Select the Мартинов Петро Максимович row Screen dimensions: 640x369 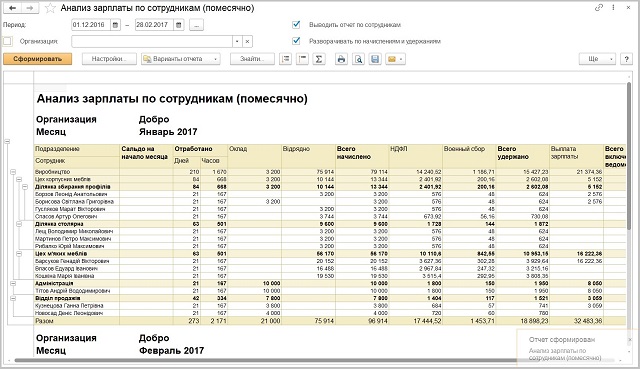click(73, 239)
